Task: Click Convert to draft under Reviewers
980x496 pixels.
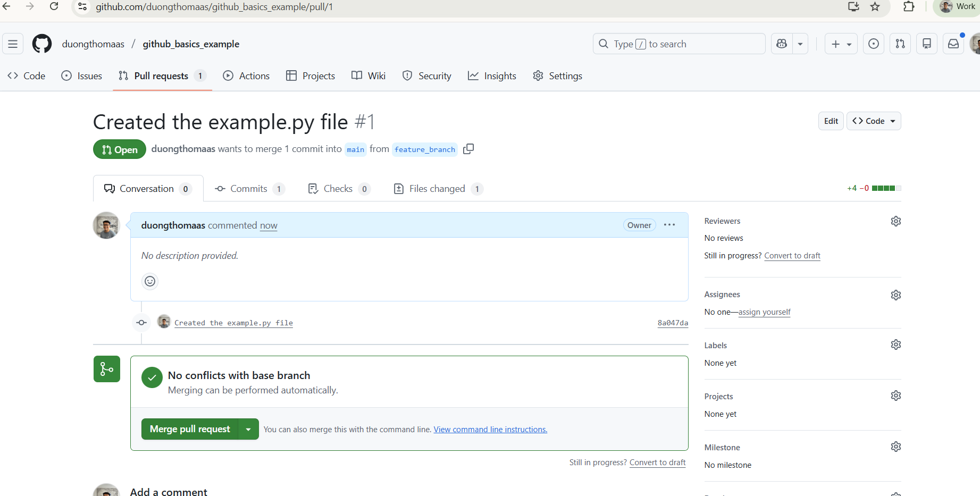Action: point(792,256)
